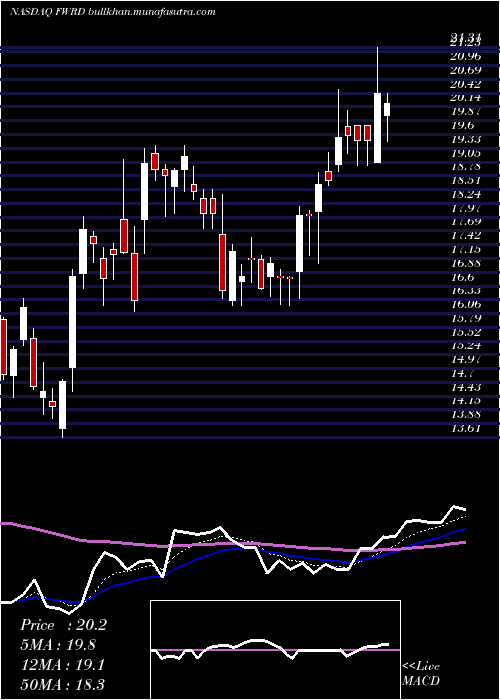Screen dimensions: 500x700
Task: Click the <<Live MACD label
Action: point(421,674)
